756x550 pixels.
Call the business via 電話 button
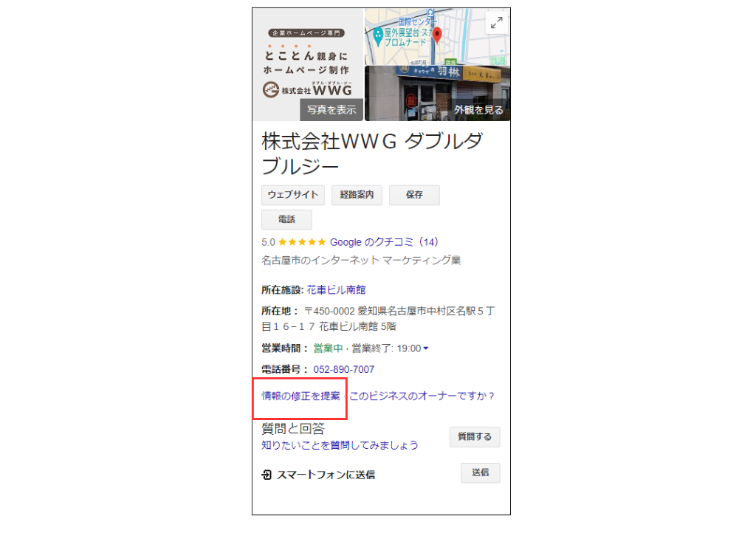coord(287,219)
